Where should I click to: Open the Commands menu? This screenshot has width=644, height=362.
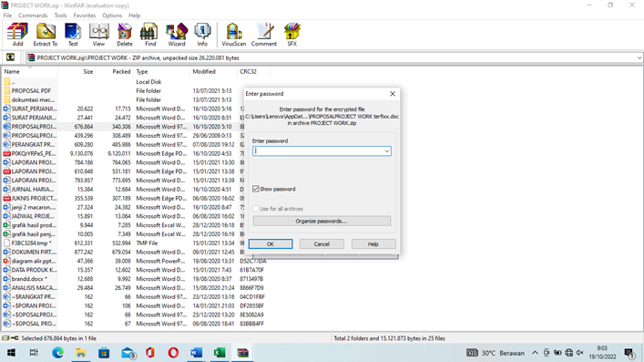pos(33,16)
